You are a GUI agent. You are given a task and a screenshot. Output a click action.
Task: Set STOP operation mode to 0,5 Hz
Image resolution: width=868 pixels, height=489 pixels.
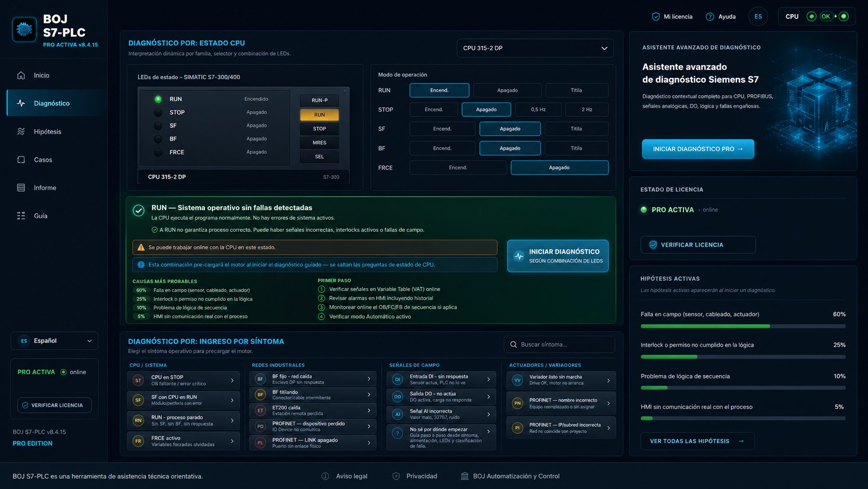point(538,110)
